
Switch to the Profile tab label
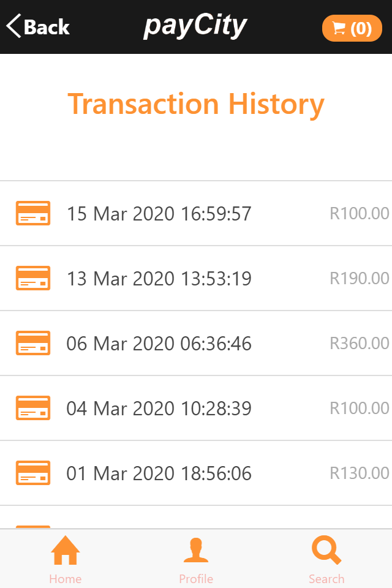pyautogui.click(x=196, y=579)
